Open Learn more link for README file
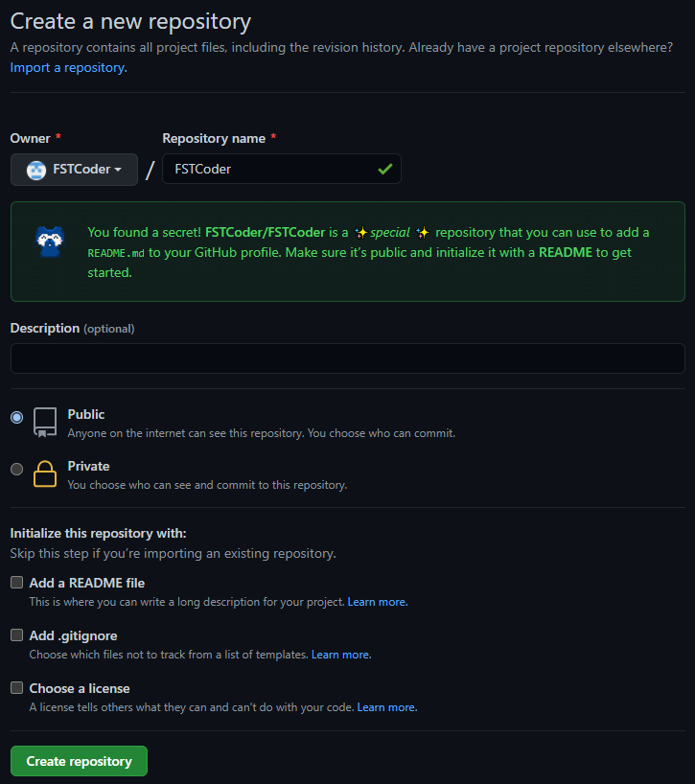This screenshot has width=695, height=784. (378, 602)
